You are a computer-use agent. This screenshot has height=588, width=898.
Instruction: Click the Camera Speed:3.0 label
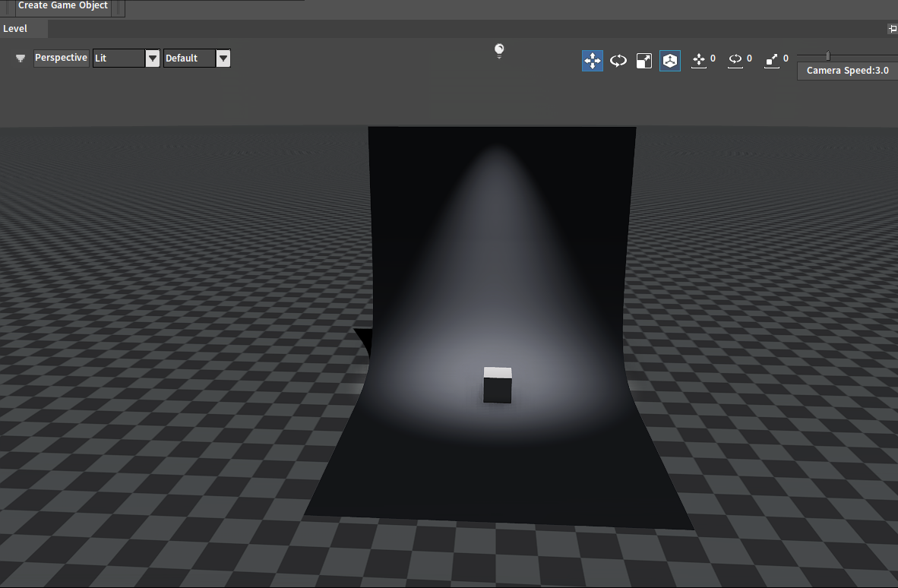848,71
